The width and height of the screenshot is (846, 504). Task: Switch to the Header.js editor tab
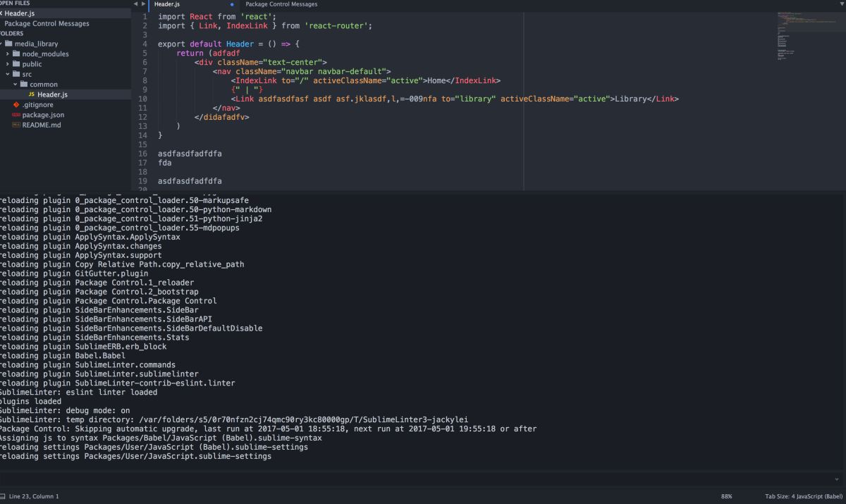pos(194,4)
